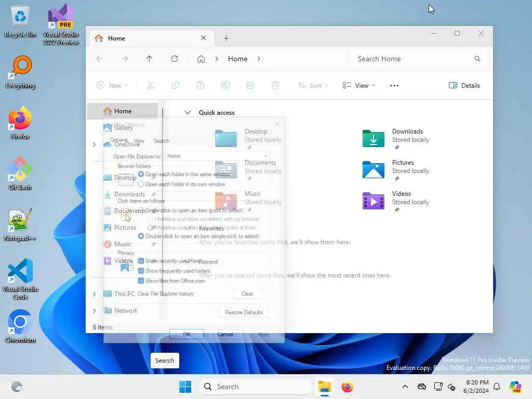Switch to View tab in Folder Options
The width and height of the screenshot is (532, 399).
click(139, 141)
